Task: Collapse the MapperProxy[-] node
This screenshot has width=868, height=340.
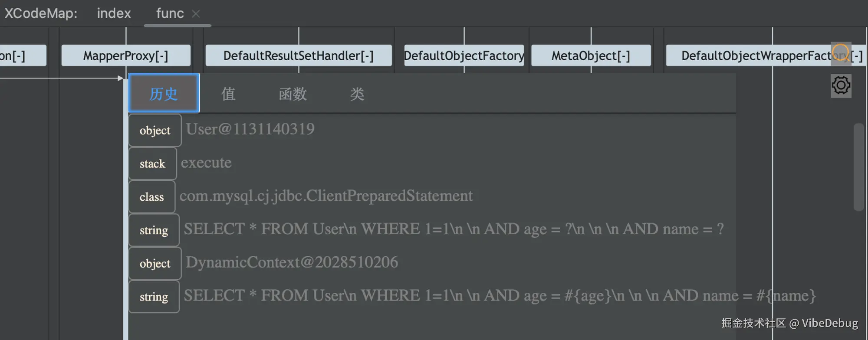Action: pos(126,56)
